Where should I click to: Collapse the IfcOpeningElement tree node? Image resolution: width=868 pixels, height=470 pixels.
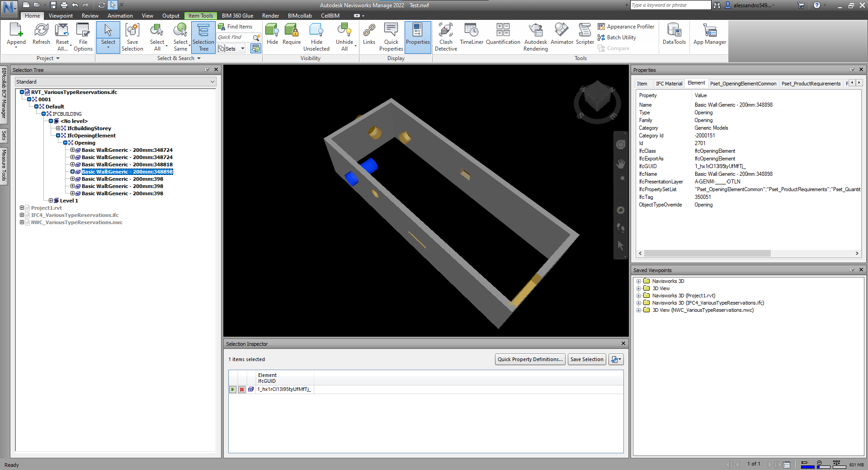coord(58,136)
